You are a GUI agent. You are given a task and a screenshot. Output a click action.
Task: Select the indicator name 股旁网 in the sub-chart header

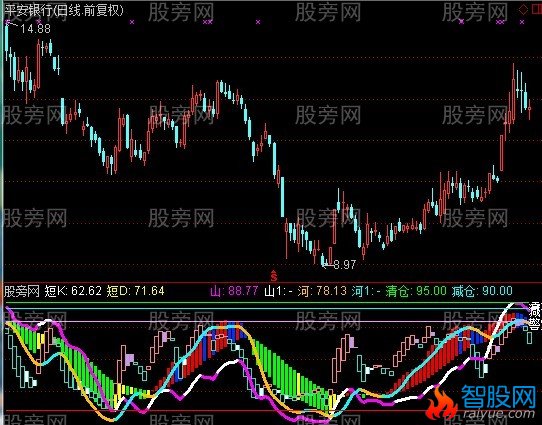(22, 291)
